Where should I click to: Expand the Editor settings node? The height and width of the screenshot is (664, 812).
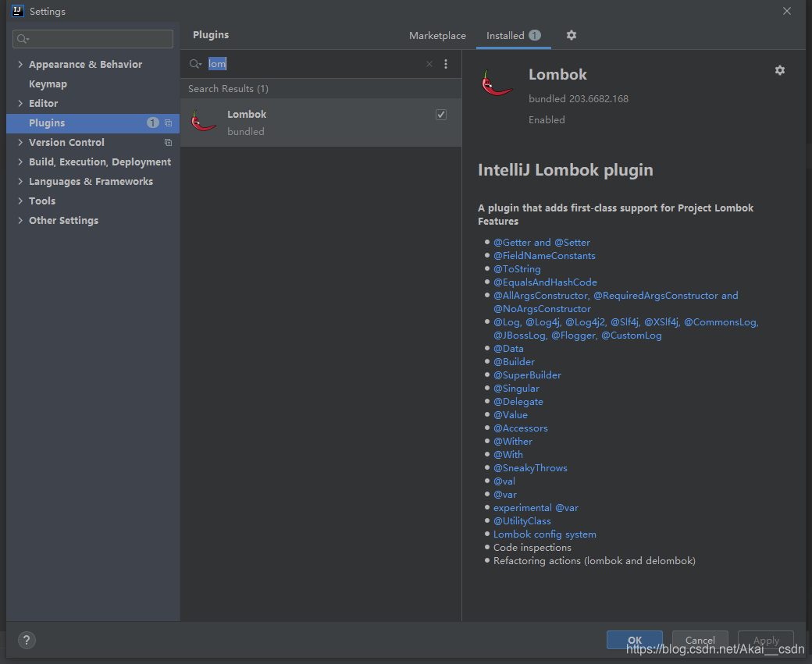point(20,104)
